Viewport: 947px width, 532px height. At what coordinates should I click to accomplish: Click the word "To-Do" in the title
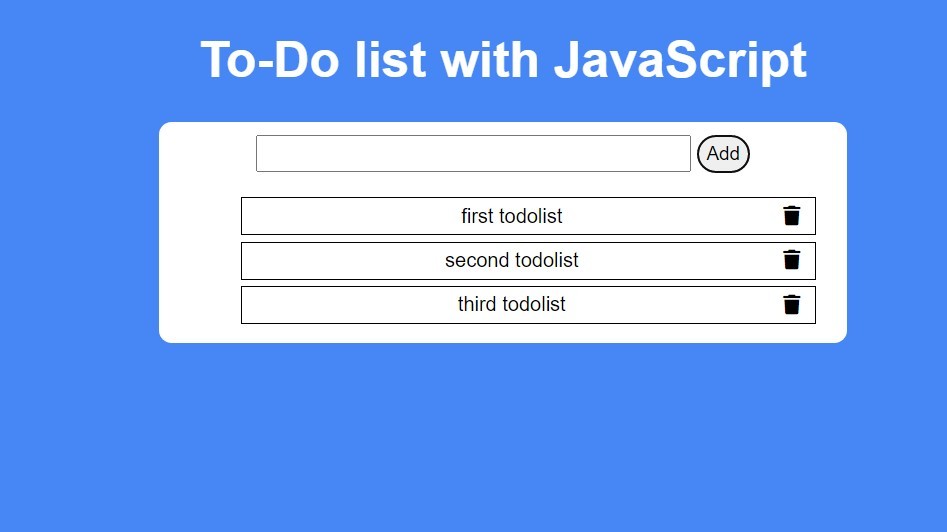point(269,60)
